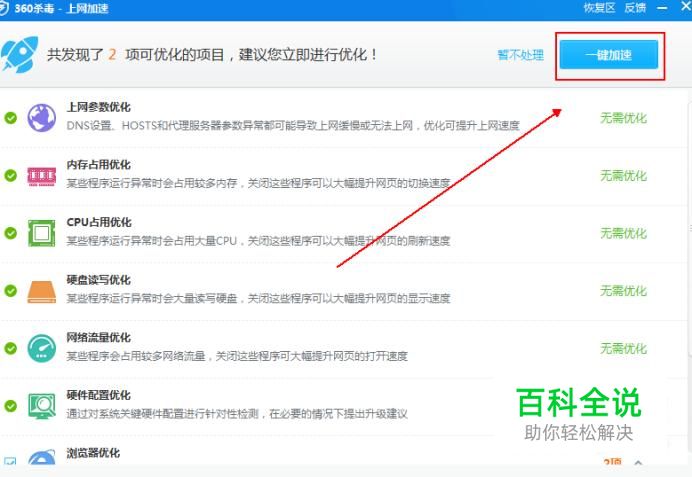692x477 pixels.
Task: Click the description under 硬件配置优化
Action: 237,414
